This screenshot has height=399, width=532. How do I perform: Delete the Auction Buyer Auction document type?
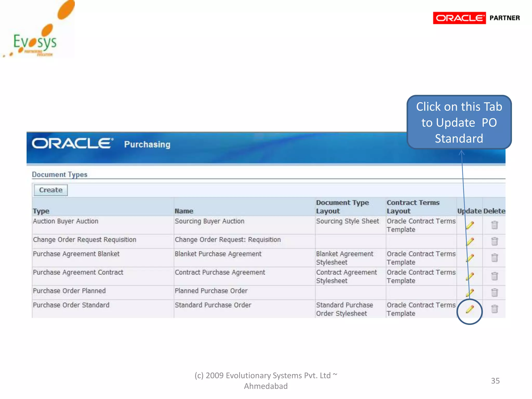point(495,225)
